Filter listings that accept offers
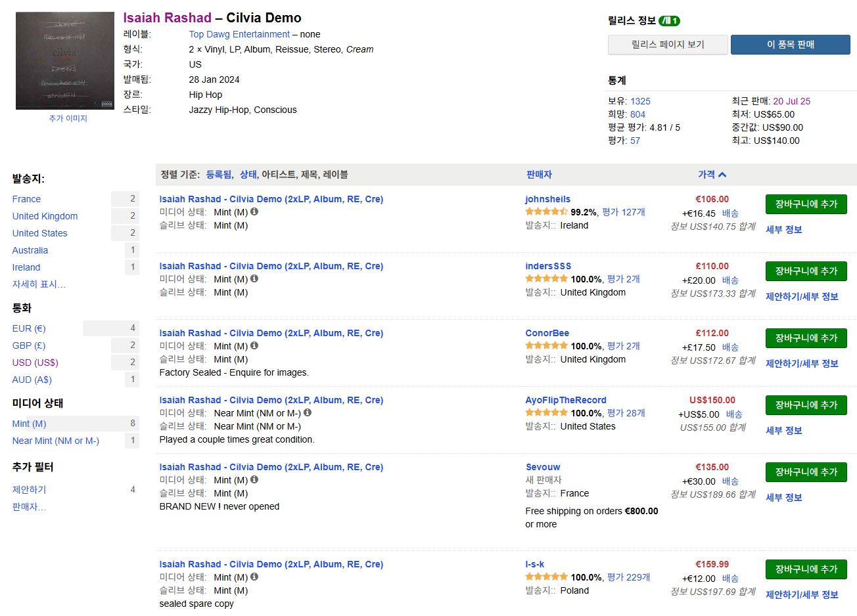857x616 pixels. click(x=29, y=490)
